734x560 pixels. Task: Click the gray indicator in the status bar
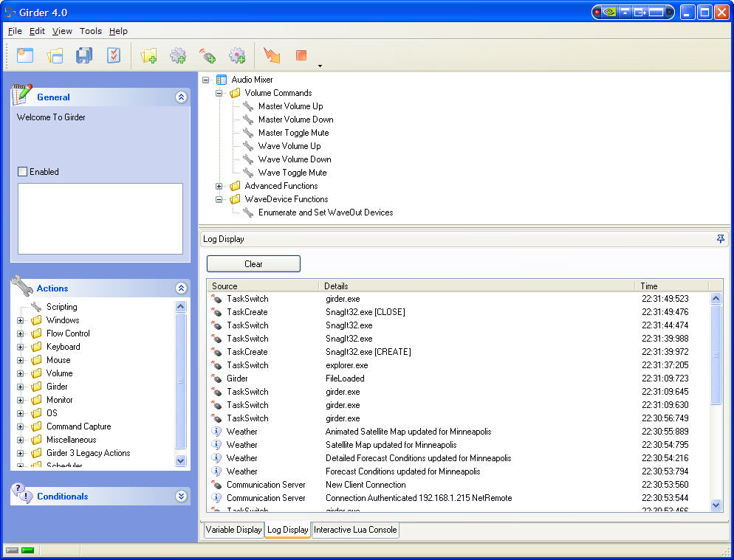point(12,550)
